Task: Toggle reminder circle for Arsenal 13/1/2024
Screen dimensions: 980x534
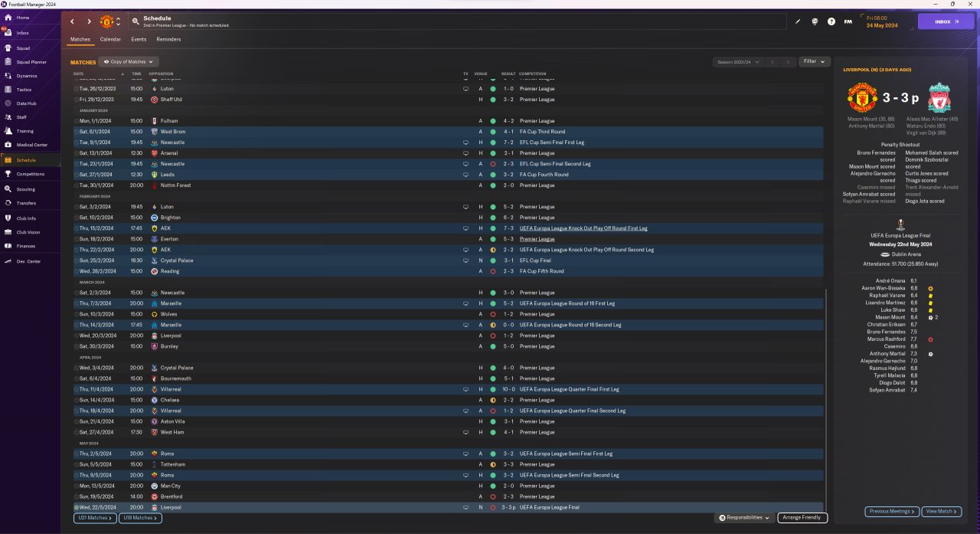Action: coord(77,153)
